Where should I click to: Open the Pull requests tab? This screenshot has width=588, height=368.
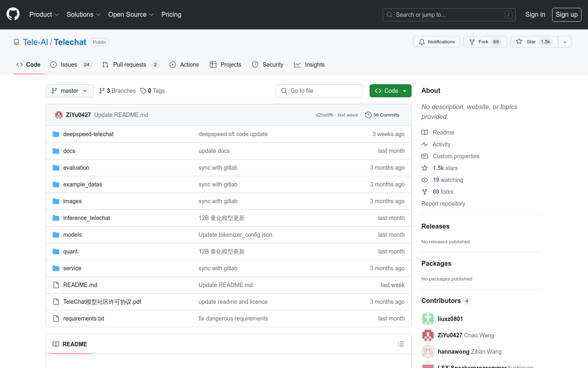(131, 65)
